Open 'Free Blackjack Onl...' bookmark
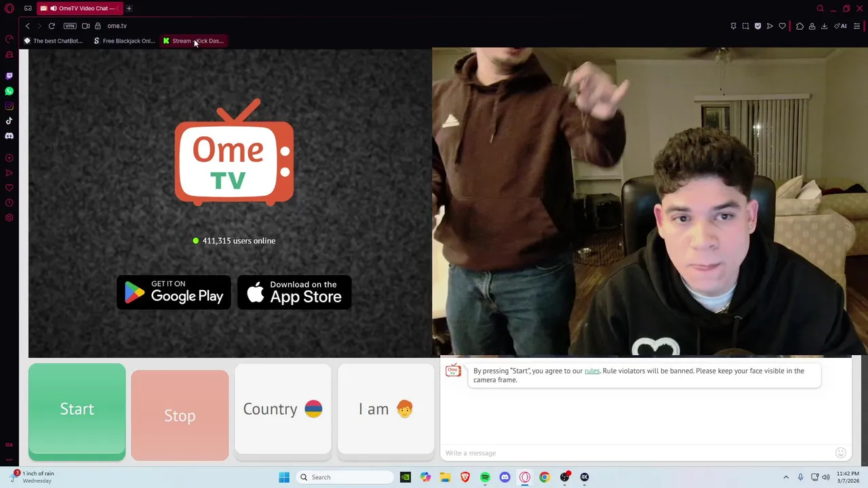The width and height of the screenshot is (868, 488). tap(124, 41)
